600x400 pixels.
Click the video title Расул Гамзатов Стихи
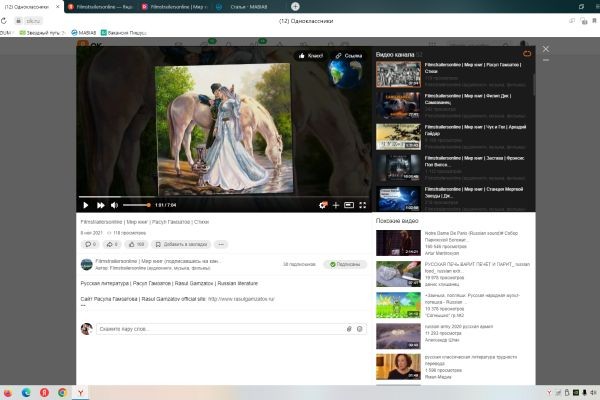(145, 222)
